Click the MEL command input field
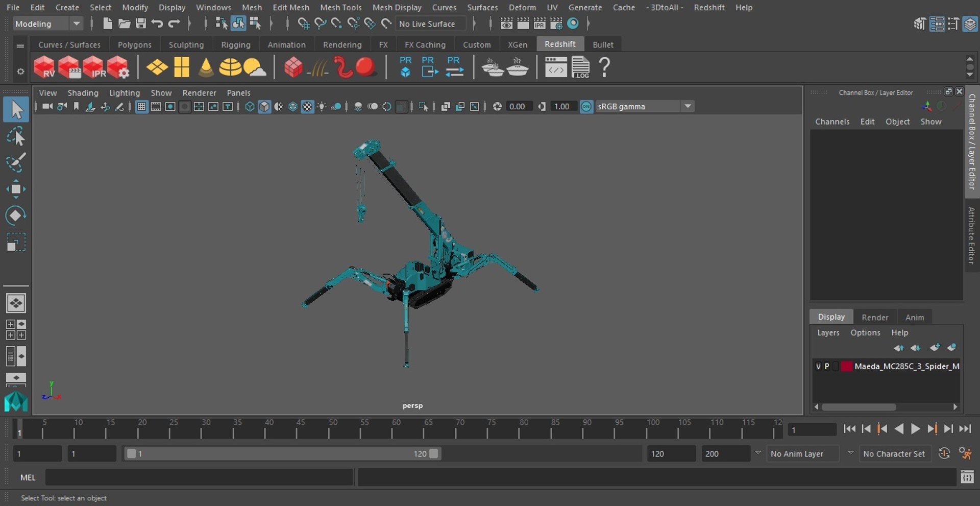980x506 pixels. click(x=200, y=477)
